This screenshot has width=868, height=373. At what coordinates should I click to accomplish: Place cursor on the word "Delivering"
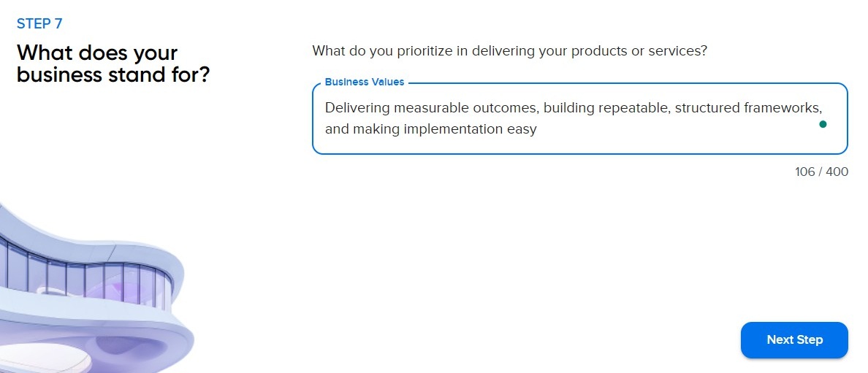[357, 108]
